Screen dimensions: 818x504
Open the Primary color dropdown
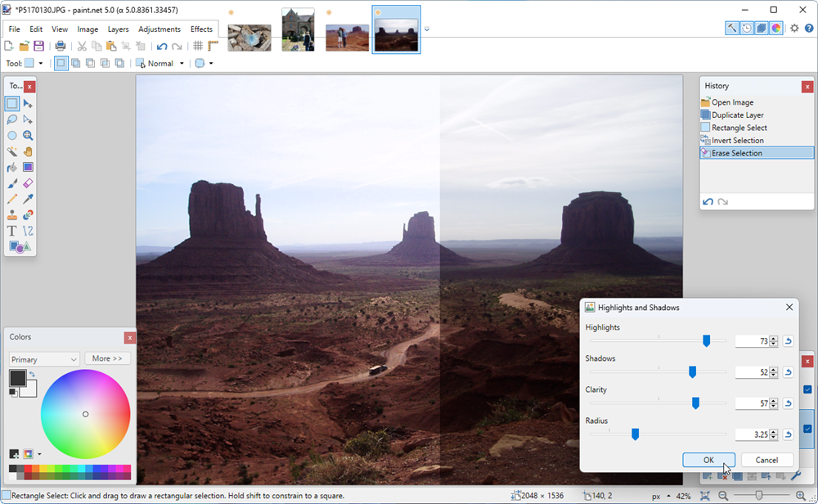[x=44, y=359]
